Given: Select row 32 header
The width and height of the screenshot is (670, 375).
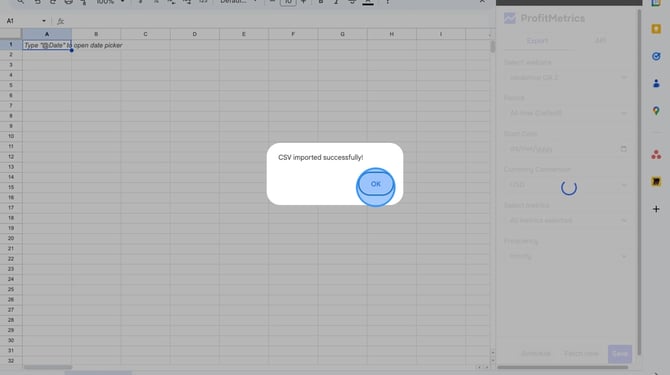Looking at the screenshot, I should 11,361.
